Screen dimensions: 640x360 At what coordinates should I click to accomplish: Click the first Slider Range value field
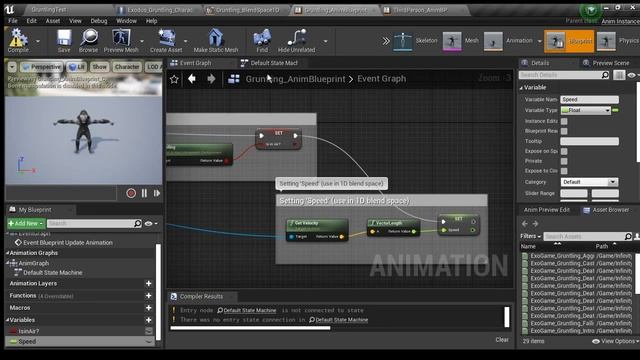(x=574, y=193)
